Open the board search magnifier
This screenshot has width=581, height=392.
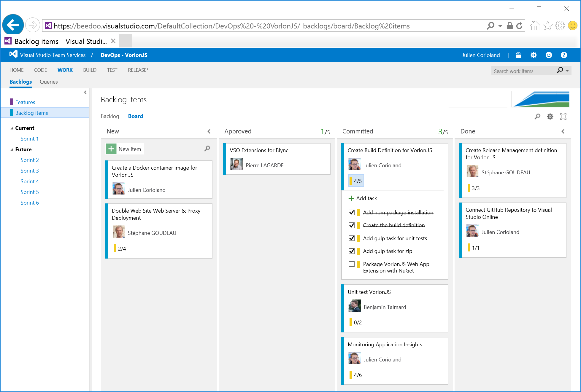click(537, 117)
